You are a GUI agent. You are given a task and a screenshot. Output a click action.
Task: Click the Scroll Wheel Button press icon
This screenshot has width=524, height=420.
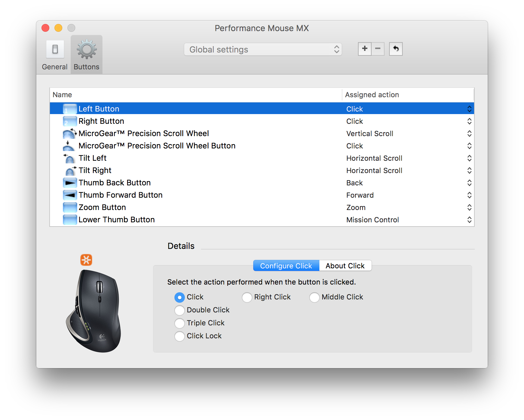click(x=68, y=146)
